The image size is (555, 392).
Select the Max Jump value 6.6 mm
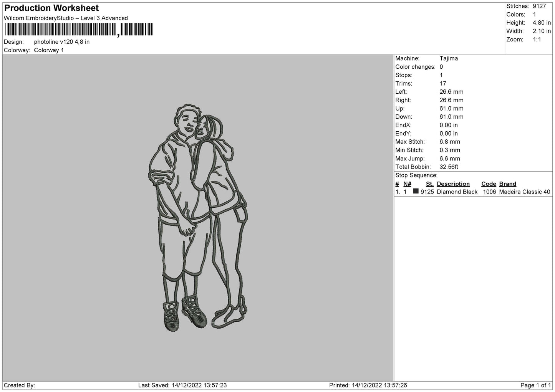click(450, 159)
